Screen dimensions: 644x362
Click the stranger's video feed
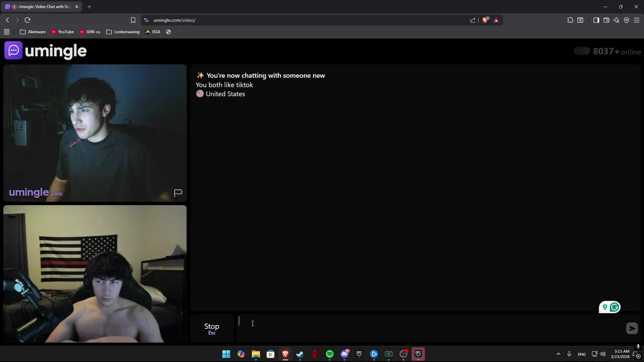[95, 133]
